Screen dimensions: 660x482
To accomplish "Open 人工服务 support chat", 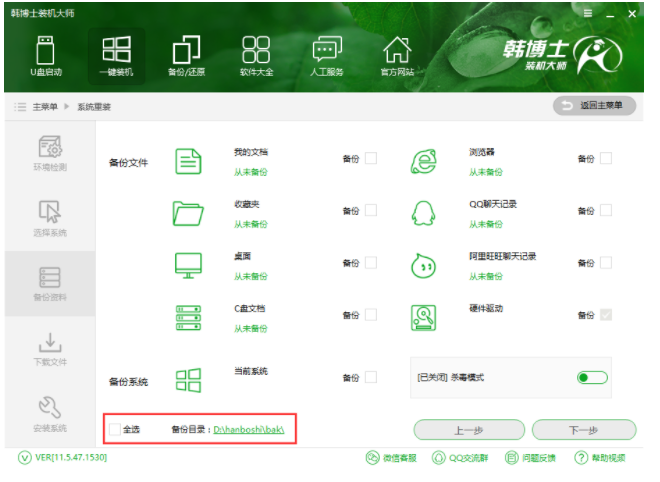I will (326, 55).
